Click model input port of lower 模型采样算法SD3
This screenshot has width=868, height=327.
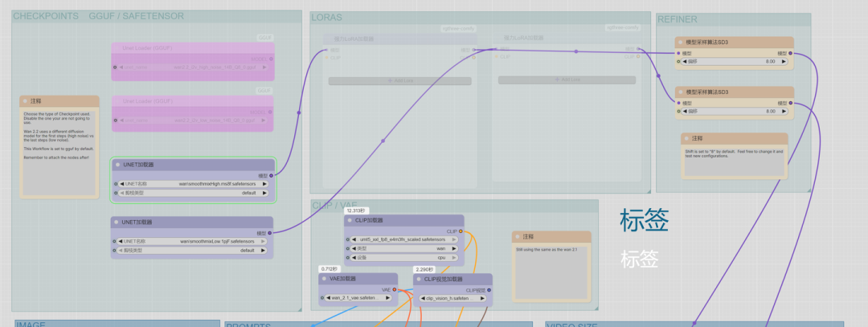tap(680, 103)
